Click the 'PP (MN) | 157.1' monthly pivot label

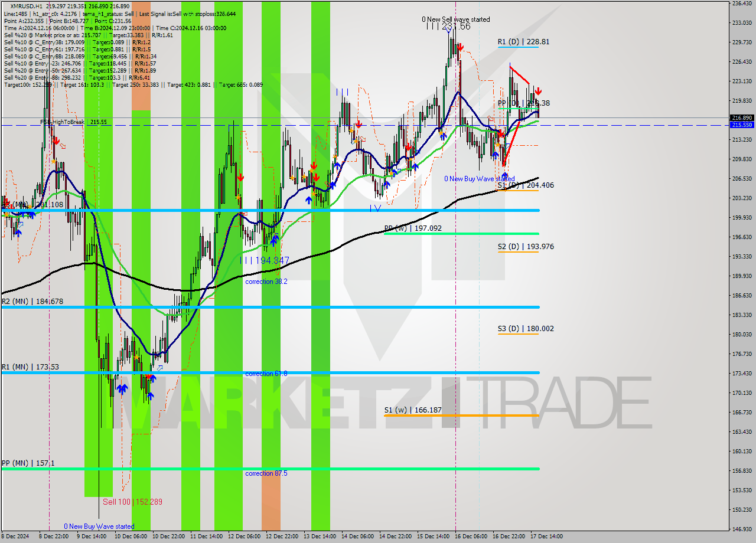click(28, 463)
